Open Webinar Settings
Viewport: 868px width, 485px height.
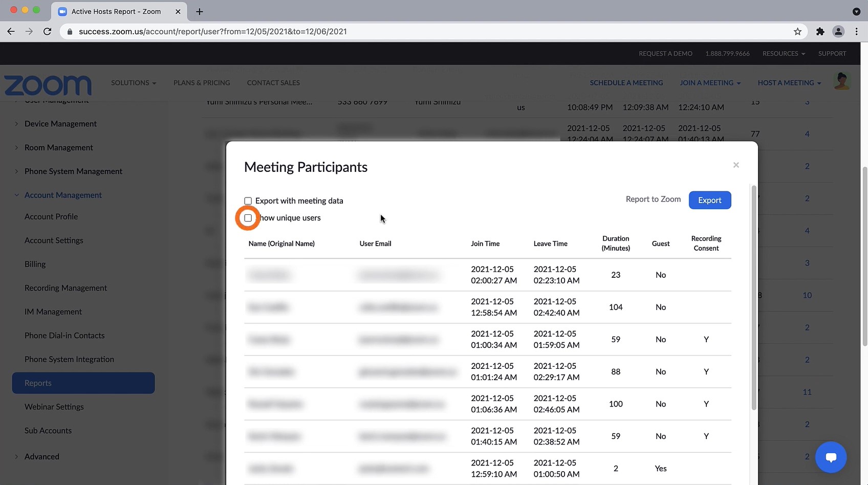click(x=54, y=407)
